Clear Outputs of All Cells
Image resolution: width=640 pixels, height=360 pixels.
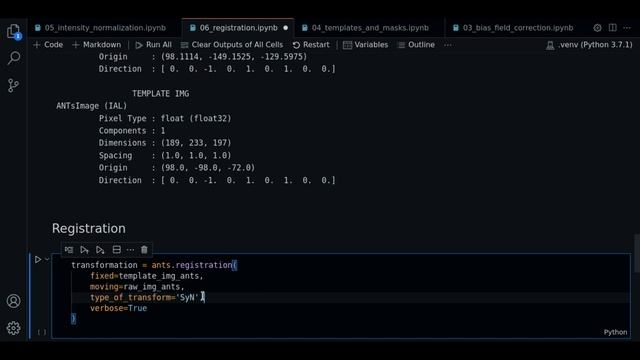tap(232, 45)
